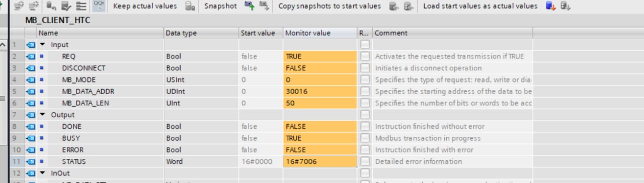Tick the retain checkbox for MB_DATA_ADDR
Screen dimensions: 644x183
(365, 91)
